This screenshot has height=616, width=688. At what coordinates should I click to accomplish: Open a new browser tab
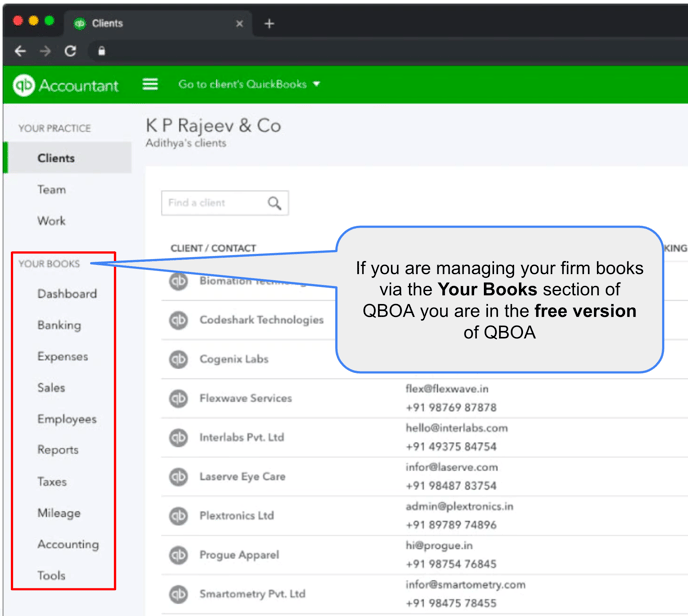tap(269, 23)
